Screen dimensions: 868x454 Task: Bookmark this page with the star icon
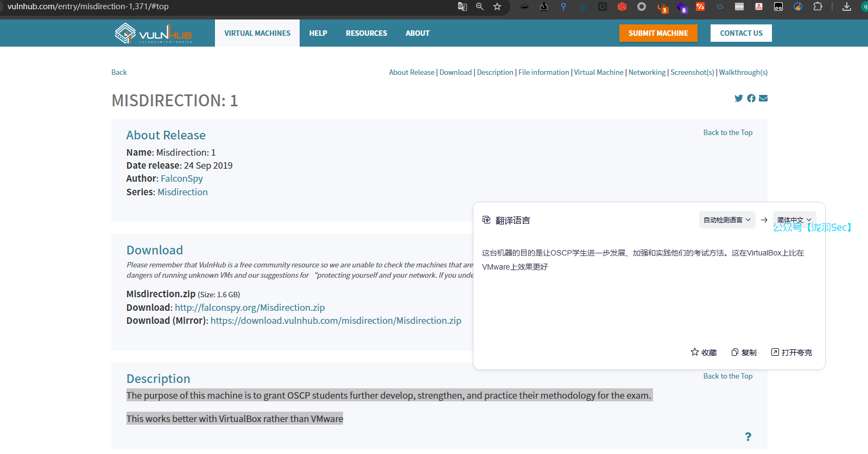tap(497, 7)
